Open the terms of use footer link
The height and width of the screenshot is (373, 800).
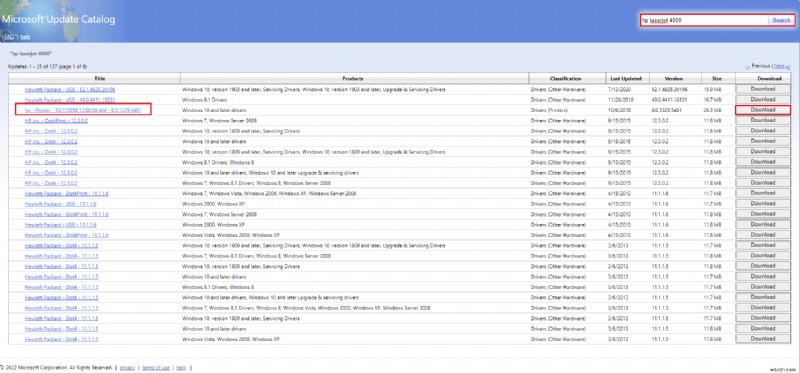pyautogui.click(x=156, y=367)
